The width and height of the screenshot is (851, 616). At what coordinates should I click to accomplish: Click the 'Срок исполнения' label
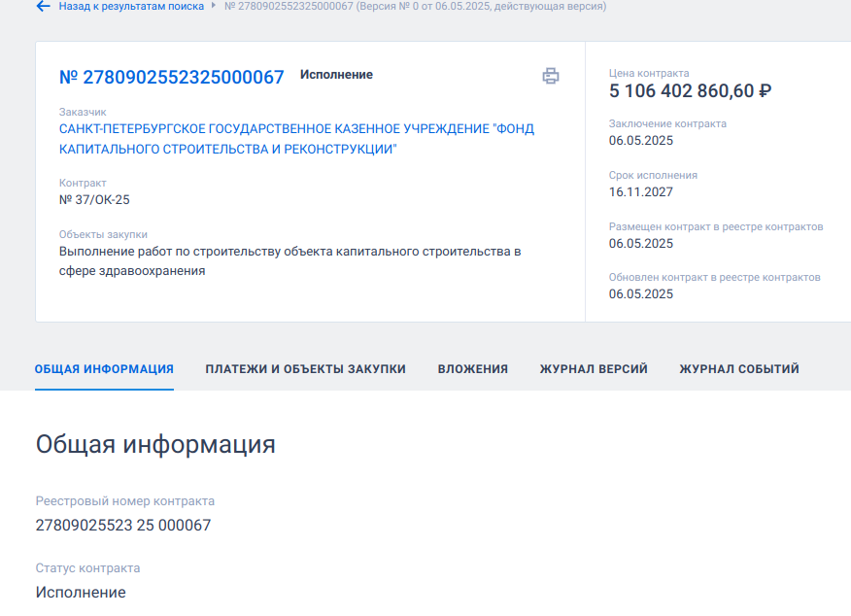(x=653, y=175)
